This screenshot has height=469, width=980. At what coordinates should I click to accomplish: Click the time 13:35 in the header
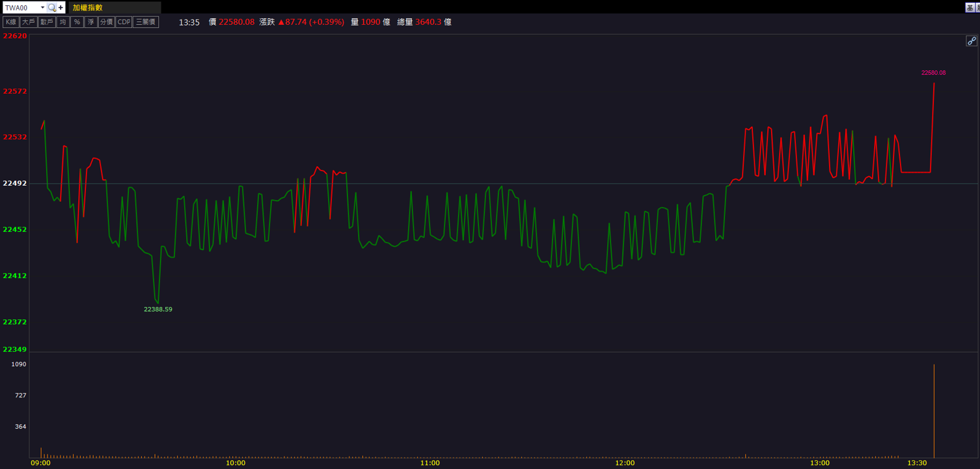[189, 22]
